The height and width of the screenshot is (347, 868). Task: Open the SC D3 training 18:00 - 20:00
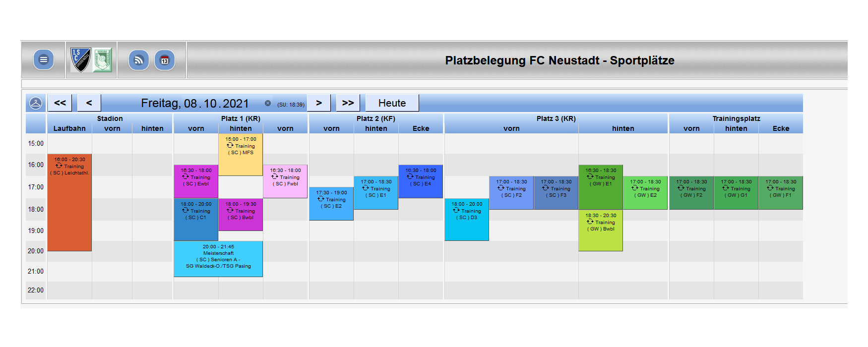point(467,220)
